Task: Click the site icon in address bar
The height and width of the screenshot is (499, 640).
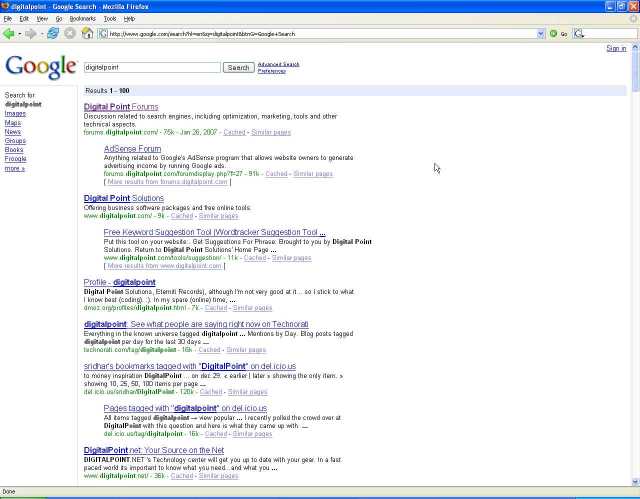Action: 103,34
